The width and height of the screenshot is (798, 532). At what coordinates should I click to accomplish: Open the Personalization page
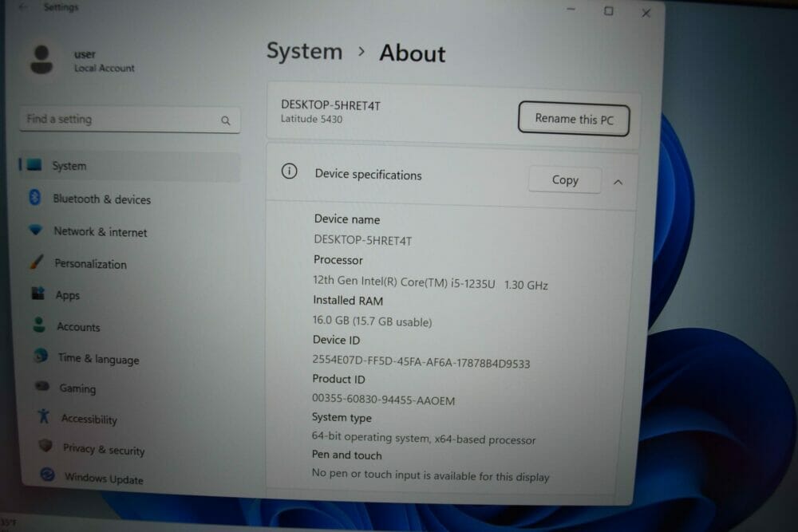pos(91,264)
